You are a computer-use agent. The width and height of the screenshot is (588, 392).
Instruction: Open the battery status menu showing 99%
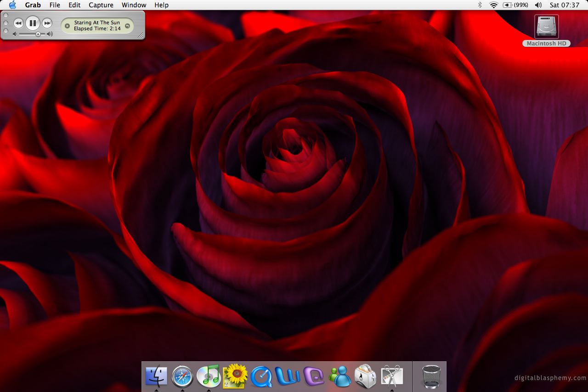point(515,5)
